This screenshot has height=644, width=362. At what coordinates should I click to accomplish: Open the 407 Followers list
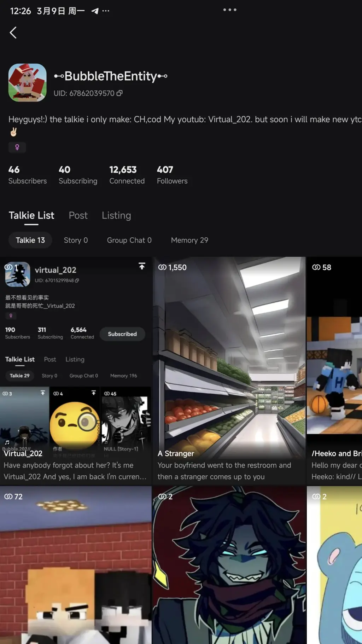click(172, 175)
